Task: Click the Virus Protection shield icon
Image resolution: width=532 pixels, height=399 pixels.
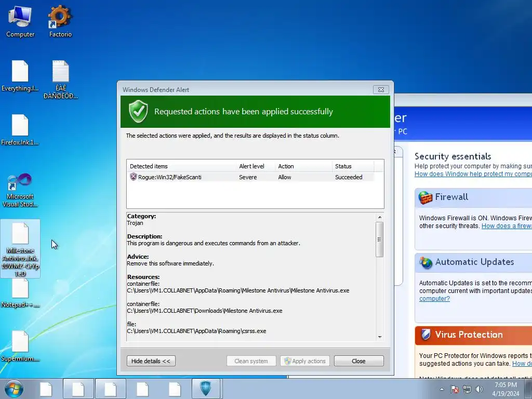Action: pos(426,335)
